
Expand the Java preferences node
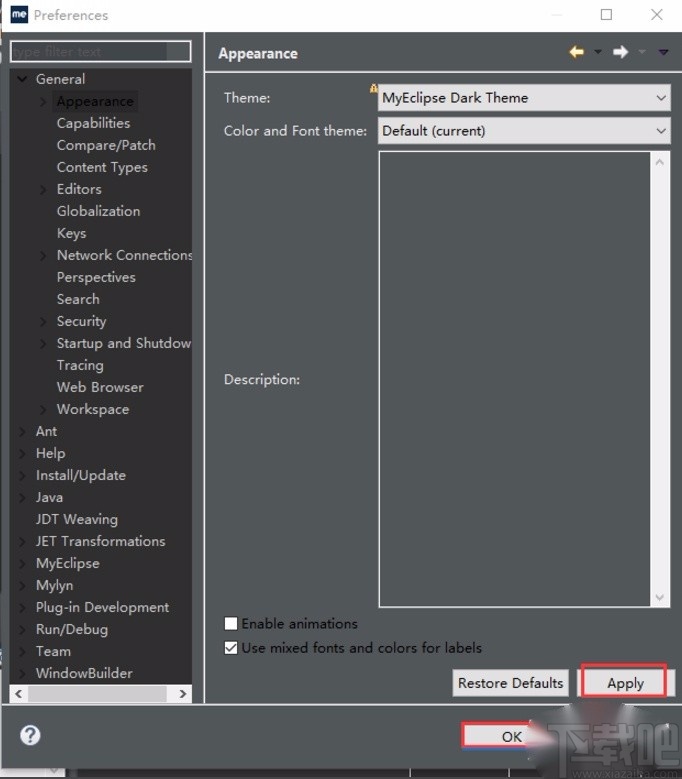coord(22,497)
